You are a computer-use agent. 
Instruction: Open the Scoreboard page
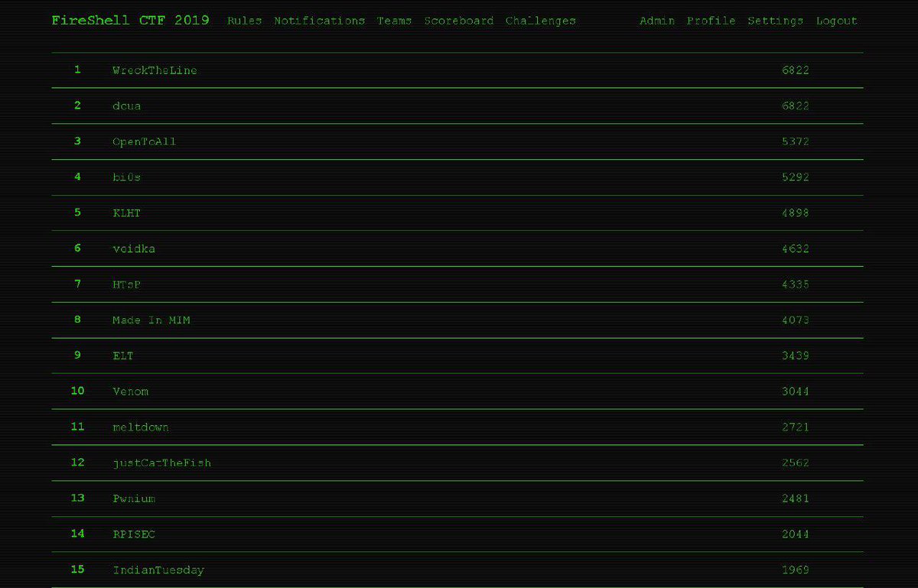459,21
